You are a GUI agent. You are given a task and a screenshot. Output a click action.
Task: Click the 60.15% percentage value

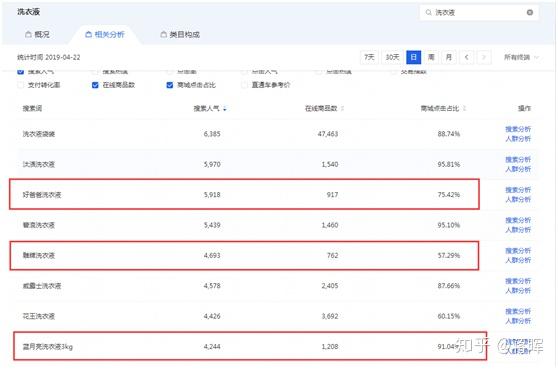[449, 316]
